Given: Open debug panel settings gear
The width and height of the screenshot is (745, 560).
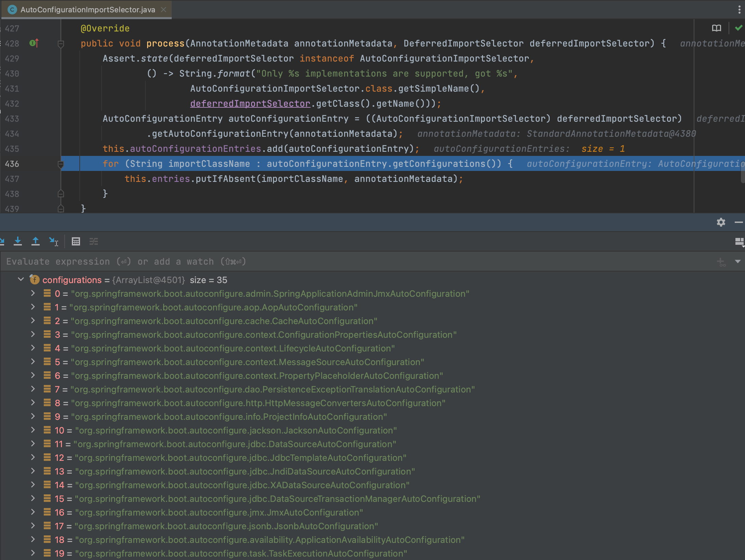Looking at the screenshot, I should coord(721,222).
